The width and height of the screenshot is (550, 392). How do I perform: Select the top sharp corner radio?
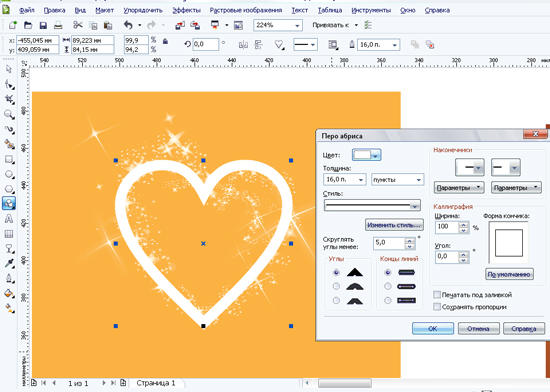[336, 272]
